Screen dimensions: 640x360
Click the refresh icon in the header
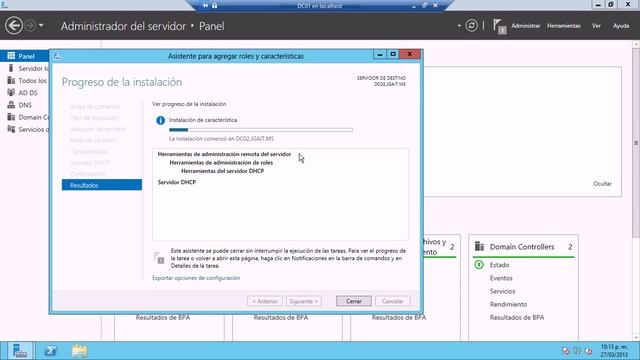coord(471,26)
